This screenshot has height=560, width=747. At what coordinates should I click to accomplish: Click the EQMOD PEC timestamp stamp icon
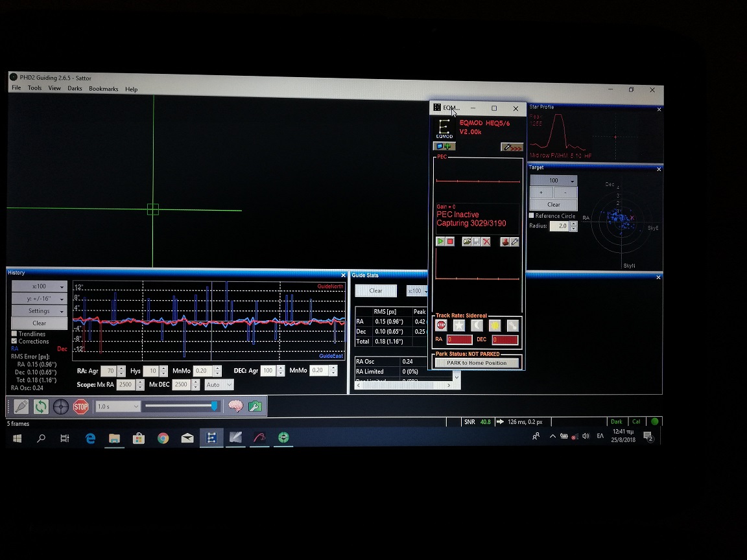coord(505,242)
